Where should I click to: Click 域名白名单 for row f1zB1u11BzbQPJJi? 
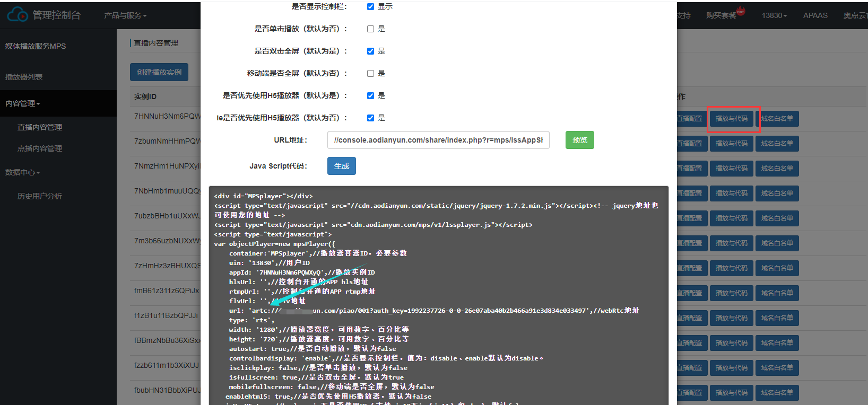coord(777,318)
